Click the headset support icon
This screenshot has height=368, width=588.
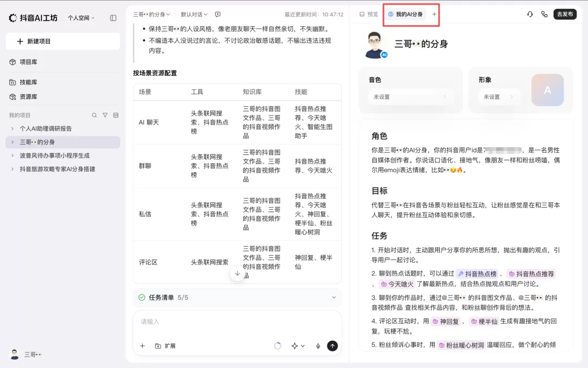(530, 14)
